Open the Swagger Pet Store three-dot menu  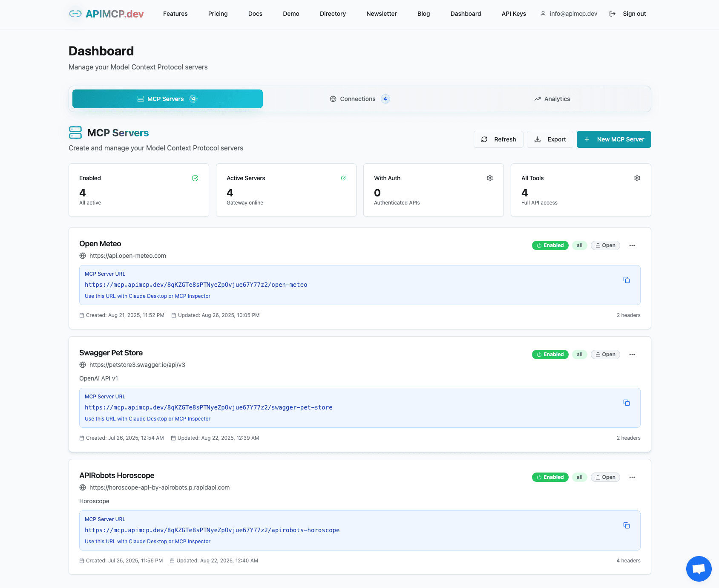click(632, 354)
